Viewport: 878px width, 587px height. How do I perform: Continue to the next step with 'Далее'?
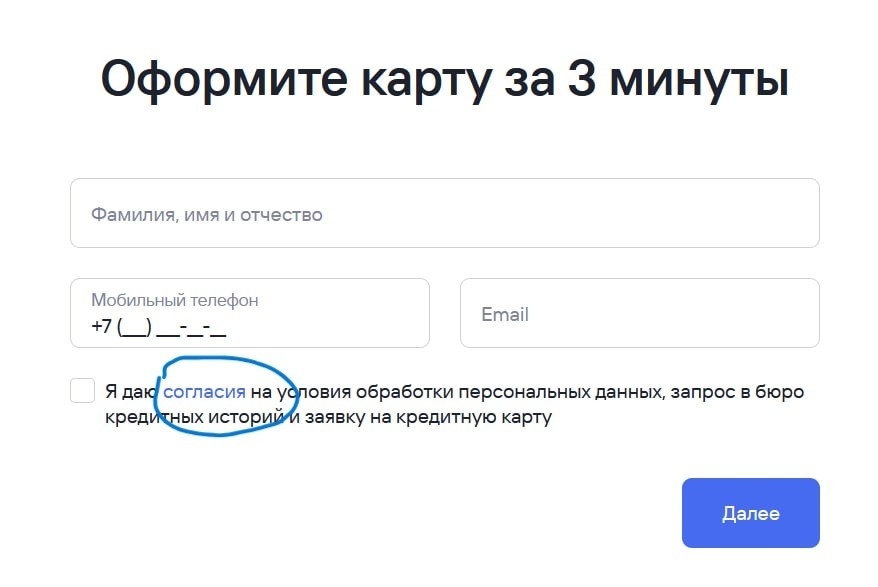750,513
